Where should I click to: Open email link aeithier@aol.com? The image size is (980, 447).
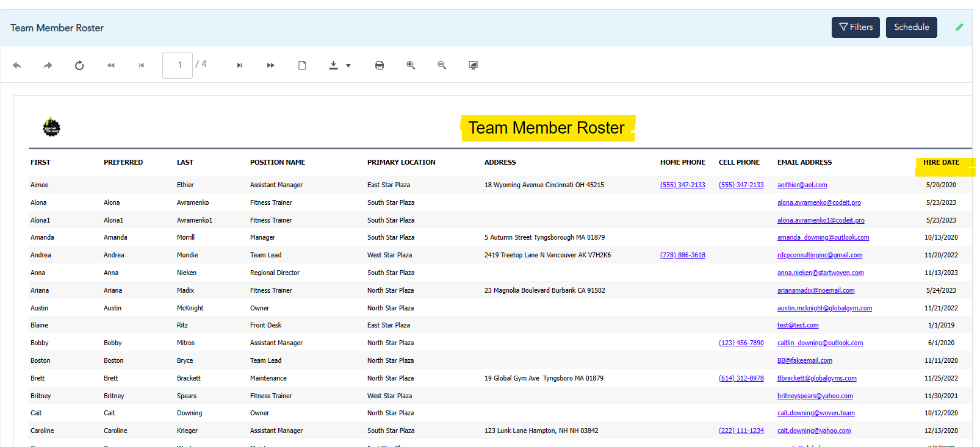(x=802, y=185)
